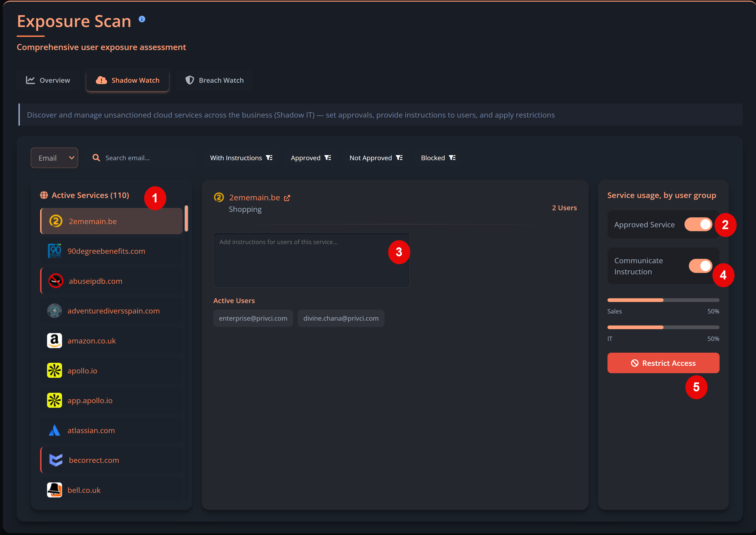Click the Restrict Access button

663,363
